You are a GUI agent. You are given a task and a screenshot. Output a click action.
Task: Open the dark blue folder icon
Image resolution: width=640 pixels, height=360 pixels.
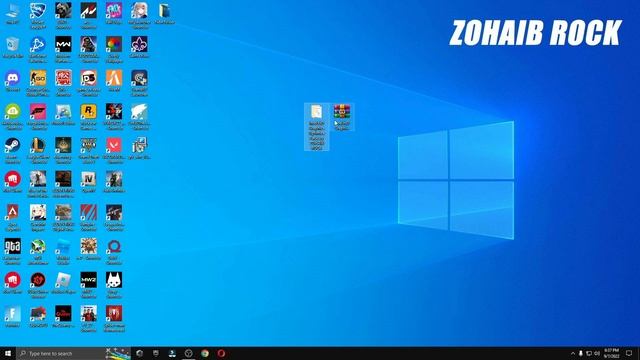[x=164, y=13]
